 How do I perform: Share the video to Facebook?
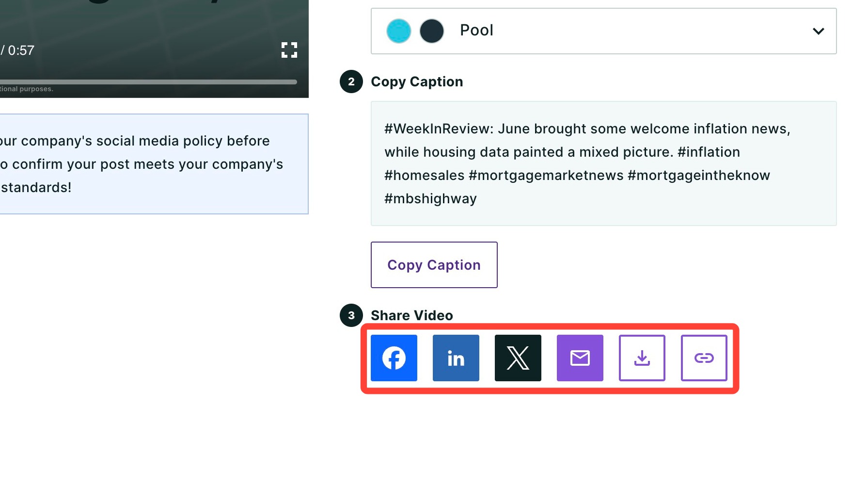[394, 358]
